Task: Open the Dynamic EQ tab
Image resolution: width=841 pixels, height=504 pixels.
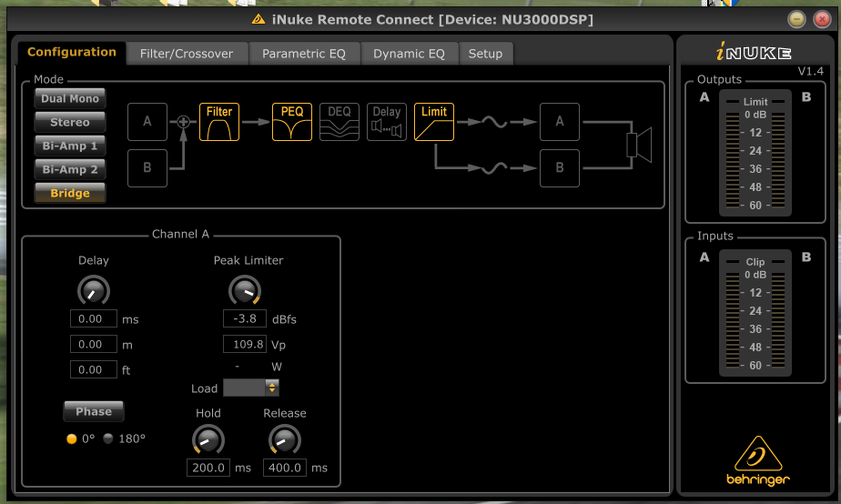Action: click(410, 54)
